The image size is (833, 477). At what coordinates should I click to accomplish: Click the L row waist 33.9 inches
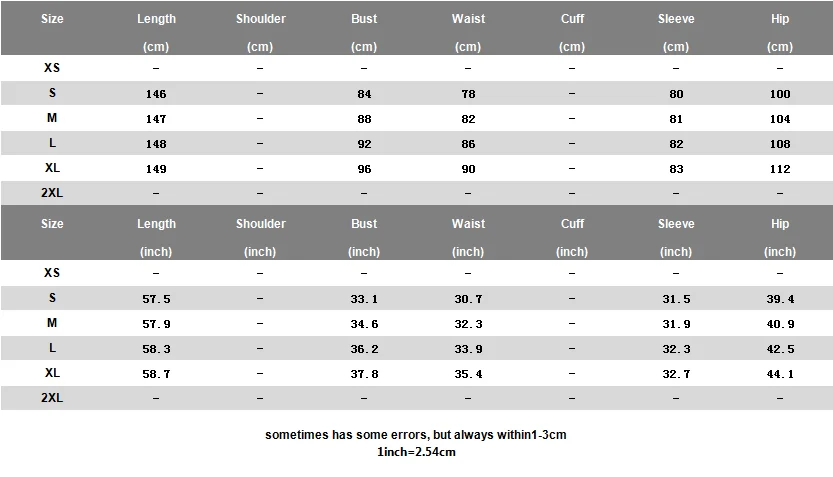(468, 349)
